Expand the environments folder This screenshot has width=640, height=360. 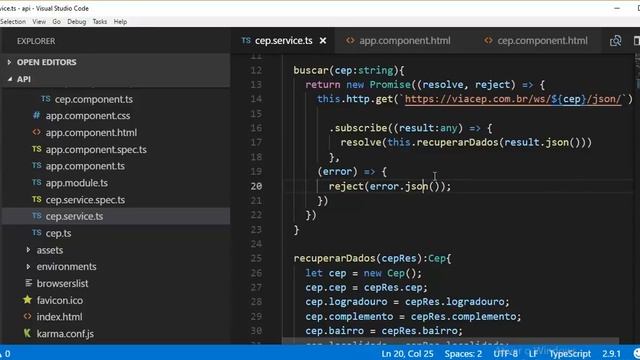(67, 267)
